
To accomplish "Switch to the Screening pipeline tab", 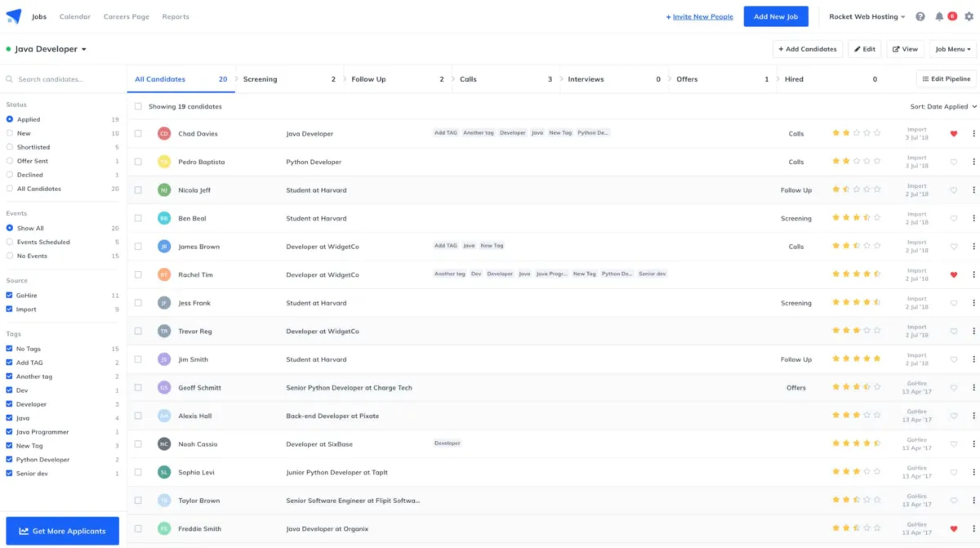I will click(x=261, y=78).
